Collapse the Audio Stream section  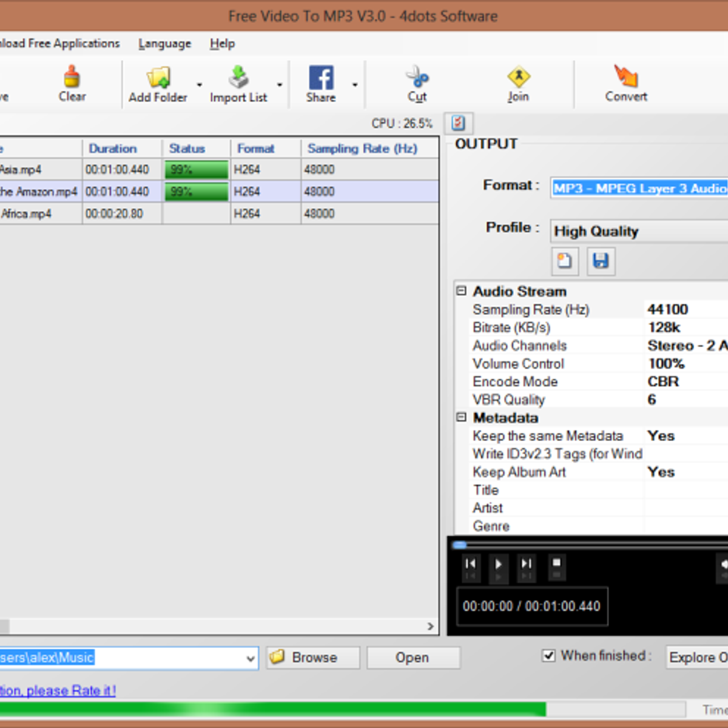[462, 291]
